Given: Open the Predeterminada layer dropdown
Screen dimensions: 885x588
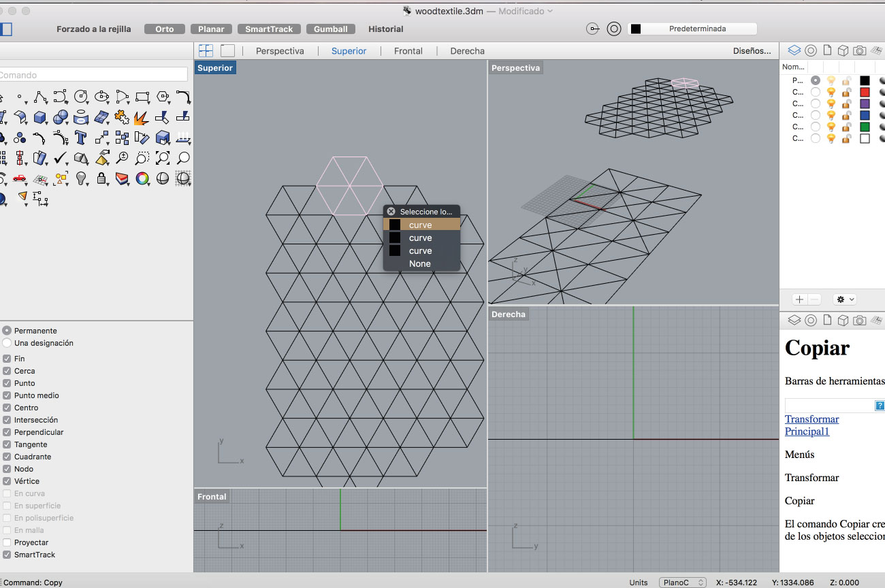Looking at the screenshot, I should coord(692,29).
